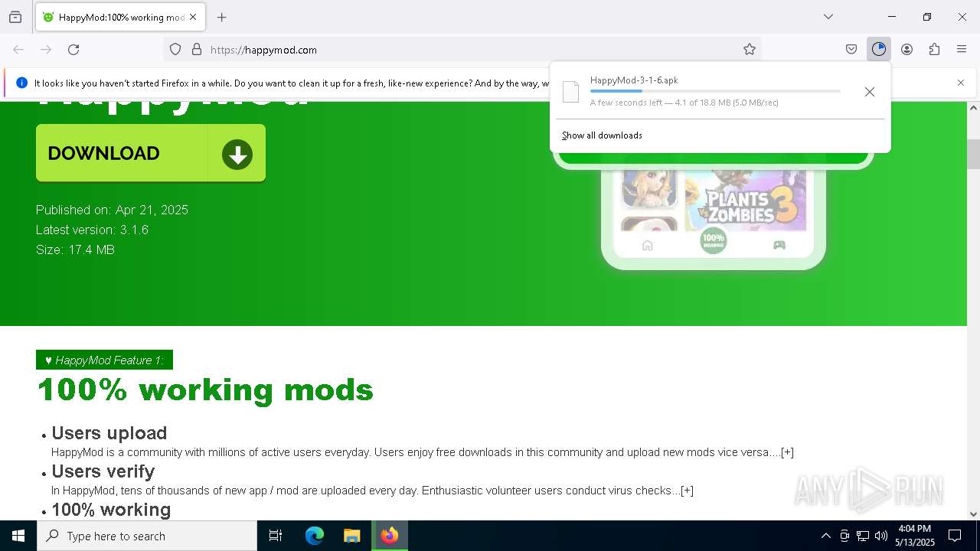Click the 100% working list heading

(111, 510)
